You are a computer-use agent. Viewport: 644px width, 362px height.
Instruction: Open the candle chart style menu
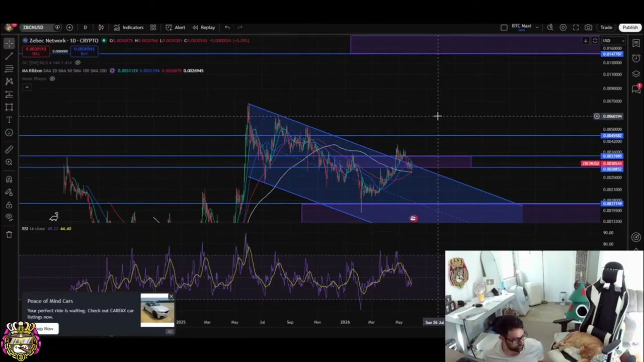pos(101,27)
